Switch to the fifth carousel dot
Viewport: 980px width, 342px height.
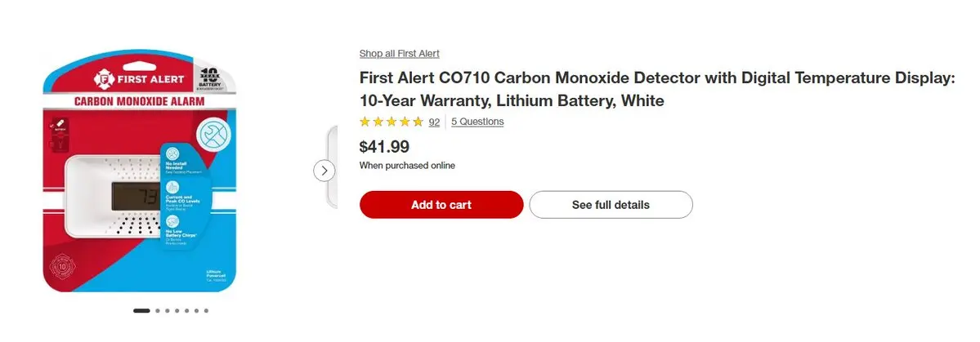[x=186, y=311]
